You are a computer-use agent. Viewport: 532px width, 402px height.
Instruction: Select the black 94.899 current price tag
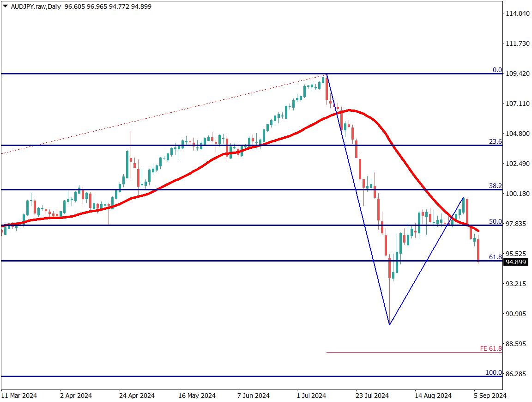pyautogui.click(x=516, y=262)
